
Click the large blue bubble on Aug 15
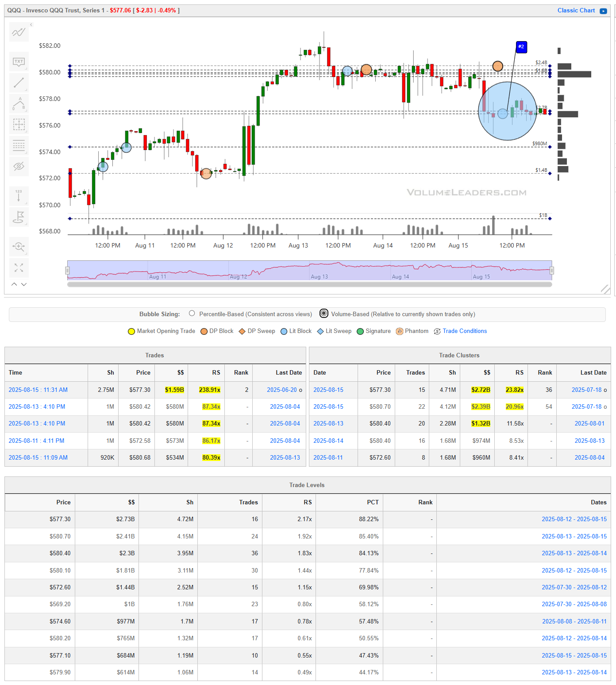[508, 111]
